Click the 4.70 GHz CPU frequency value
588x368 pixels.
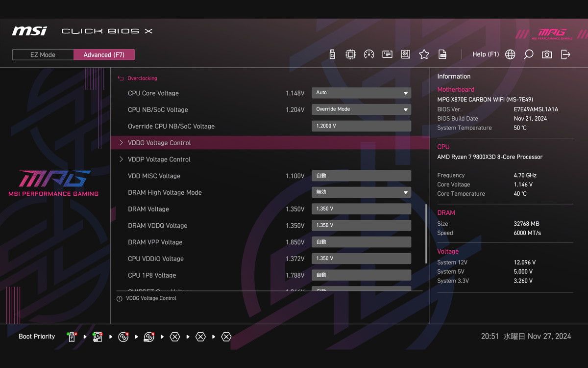pyautogui.click(x=525, y=175)
